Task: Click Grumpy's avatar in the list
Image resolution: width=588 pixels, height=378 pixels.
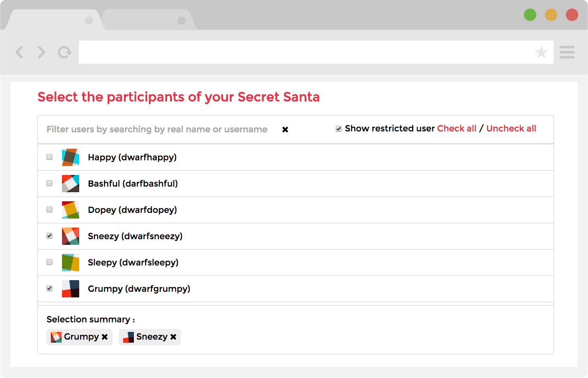Action: [x=70, y=288]
